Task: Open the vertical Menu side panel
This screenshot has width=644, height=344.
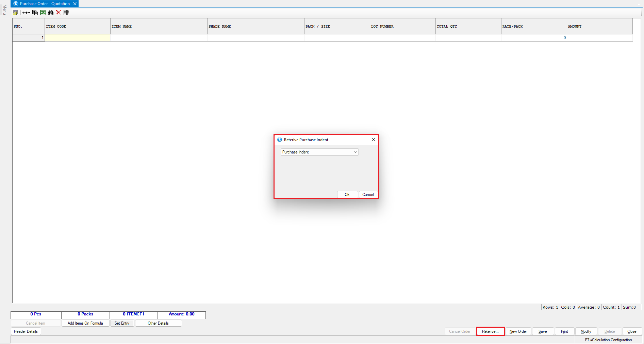Action: pyautogui.click(x=4, y=10)
